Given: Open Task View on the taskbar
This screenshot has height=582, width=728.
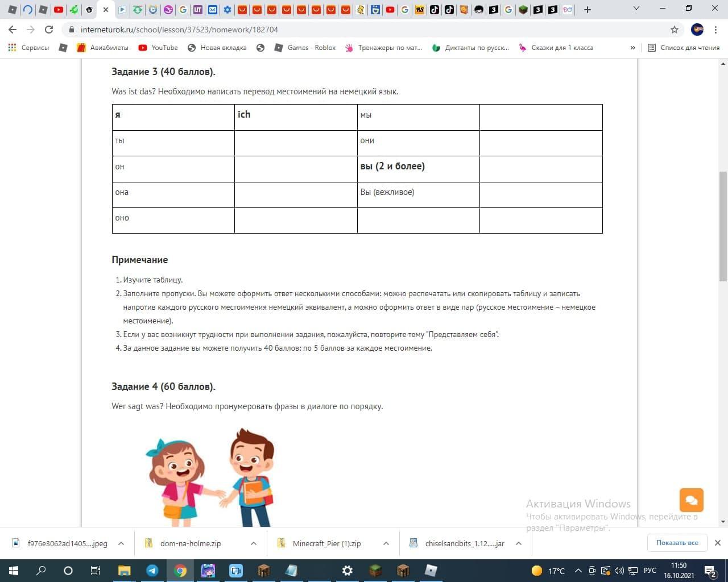Looking at the screenshot, I should (96, 571).
